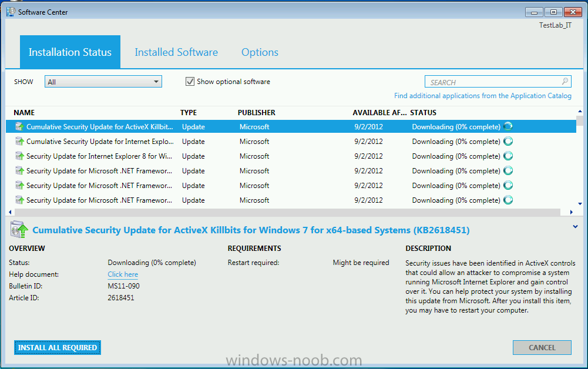This screenshot has height=369, width=588.
Task: Click the CANCEL button
Action: pyautogui.click(x=542, y=348)
